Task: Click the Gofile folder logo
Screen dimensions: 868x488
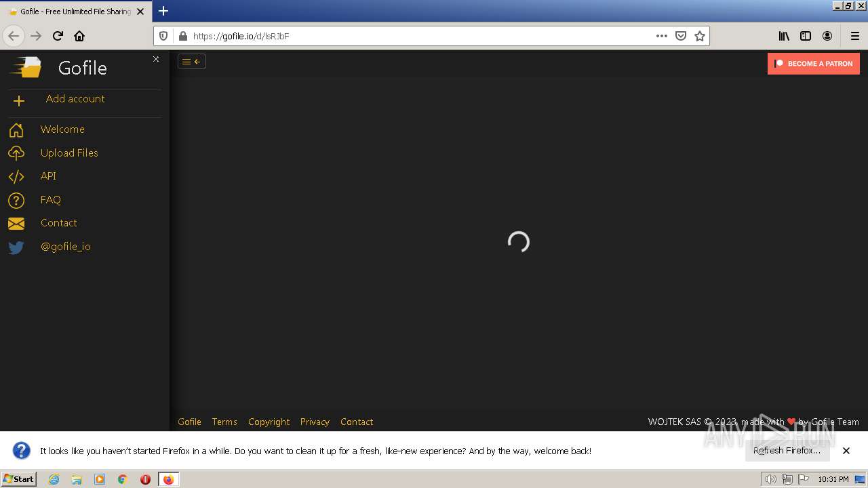Action: (x=26, y=67)
